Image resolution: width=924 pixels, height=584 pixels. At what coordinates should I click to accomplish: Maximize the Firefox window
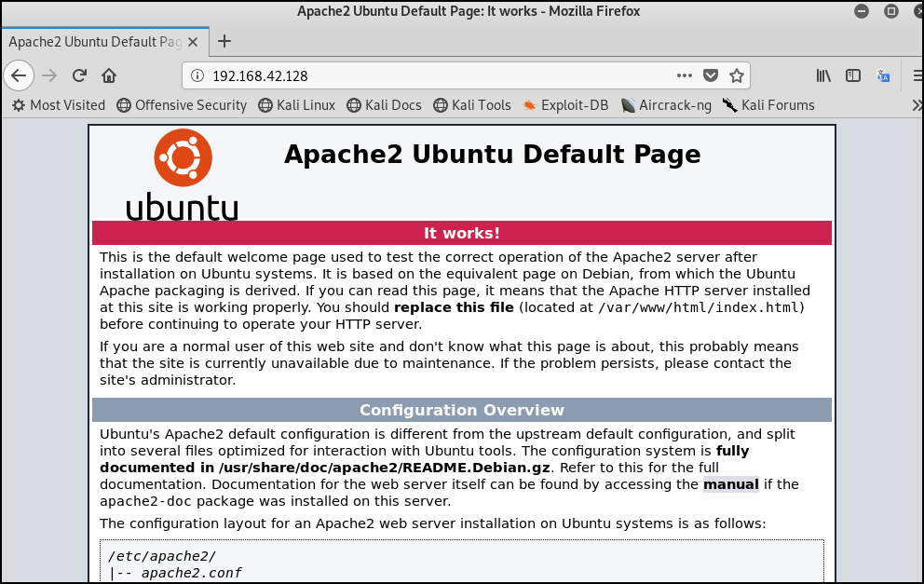coord(891,11)
